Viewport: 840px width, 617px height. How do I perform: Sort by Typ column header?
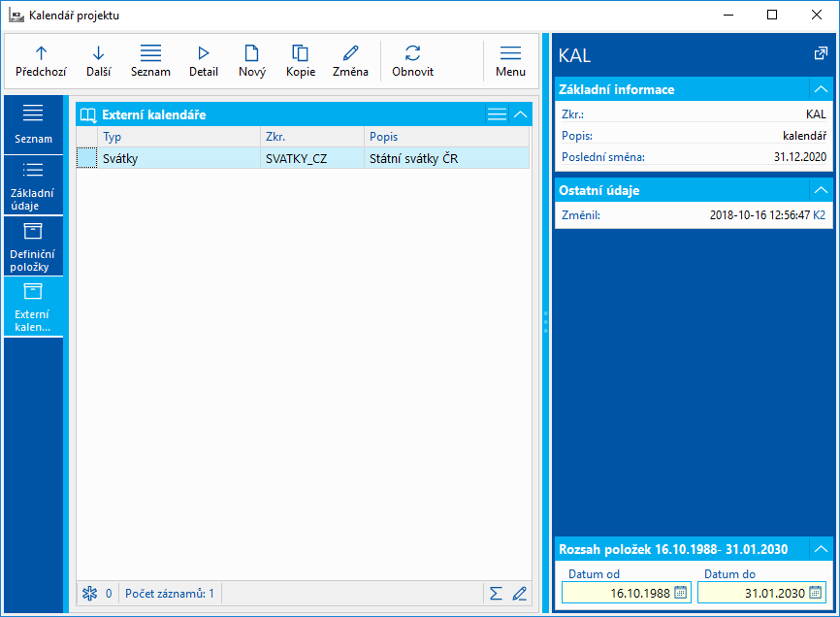[x=178, y=137]
